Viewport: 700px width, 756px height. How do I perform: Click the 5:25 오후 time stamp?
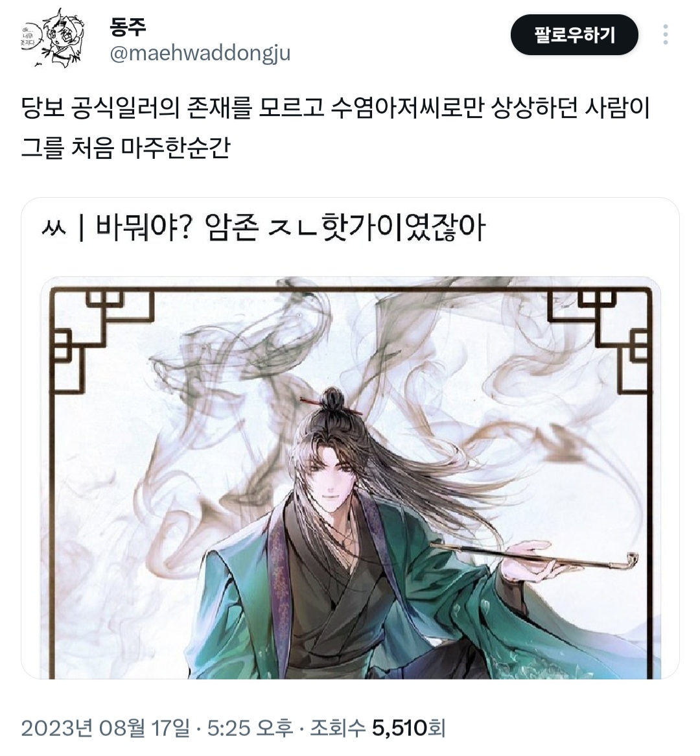(250, 727)
